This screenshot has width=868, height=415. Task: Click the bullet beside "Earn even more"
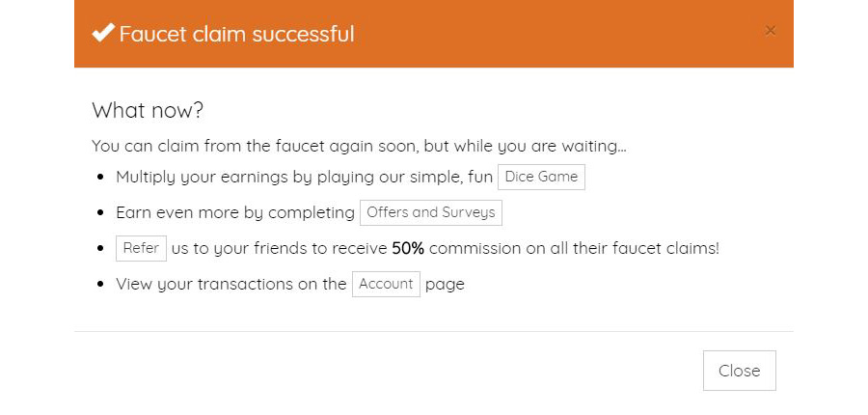coord(102,213)
